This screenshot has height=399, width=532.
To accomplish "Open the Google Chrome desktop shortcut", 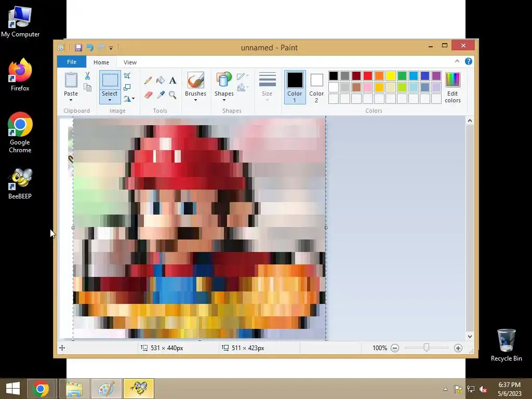I will pos(20,133).
